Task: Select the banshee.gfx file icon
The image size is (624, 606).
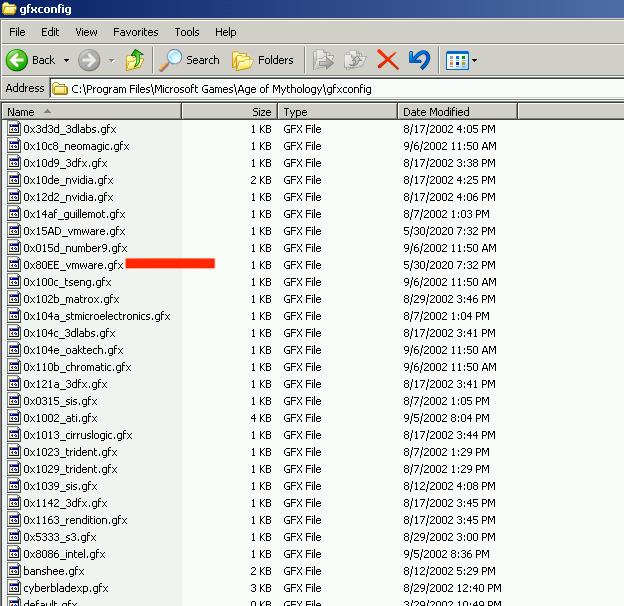Action: 14,571
